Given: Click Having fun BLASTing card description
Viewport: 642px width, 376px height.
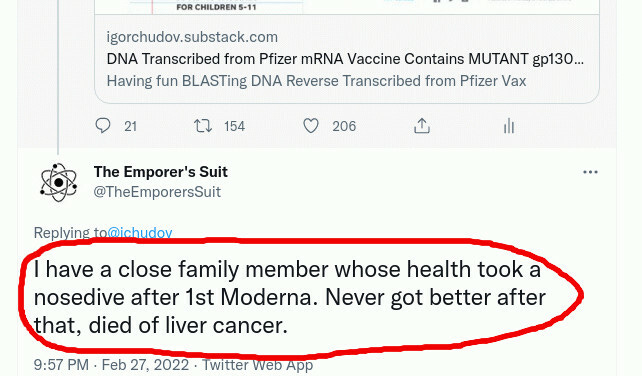Looking at the screenshot, I should point(316,81).
